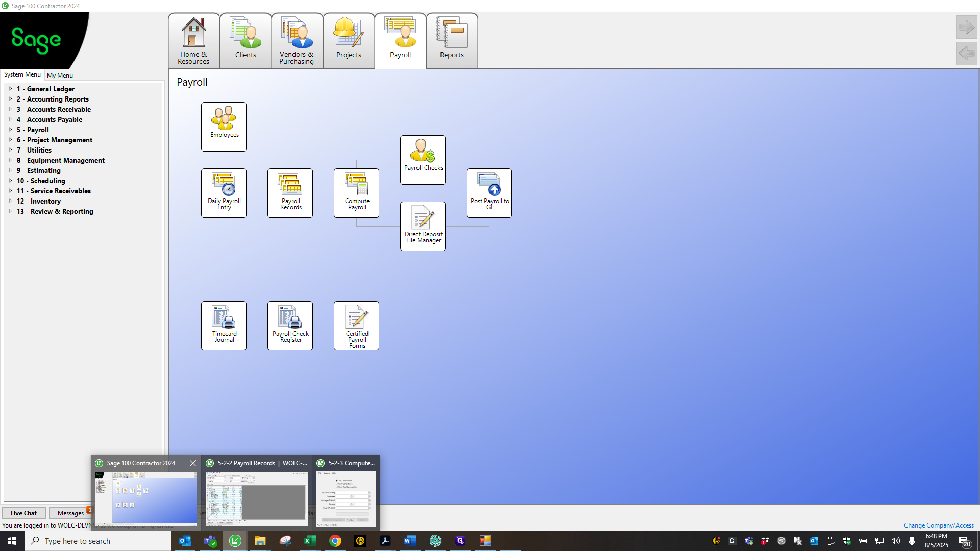Open Daily Payroll Entry
This screenshot has width=980, height=551.
click(x=224, y=193)
